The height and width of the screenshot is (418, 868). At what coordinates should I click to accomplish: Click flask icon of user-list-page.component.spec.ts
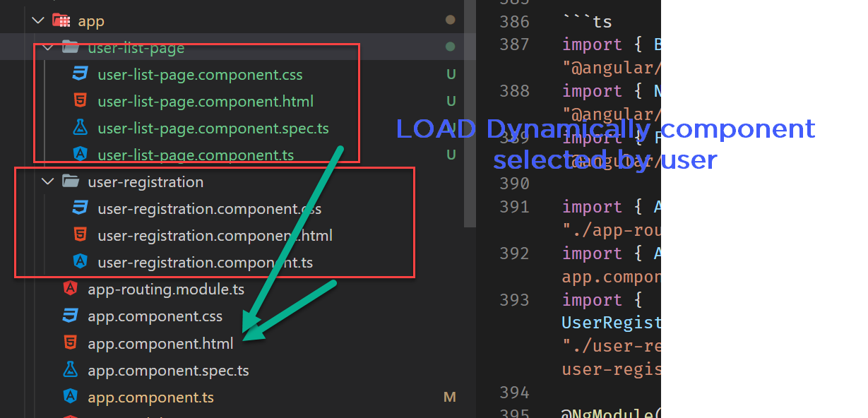(x=80, y=128)
